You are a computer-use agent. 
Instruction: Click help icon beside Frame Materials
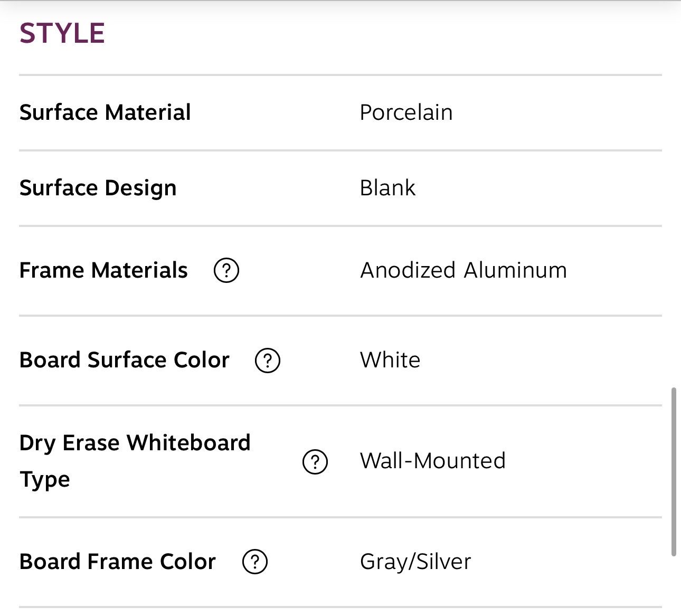click(x=226, y=270)
